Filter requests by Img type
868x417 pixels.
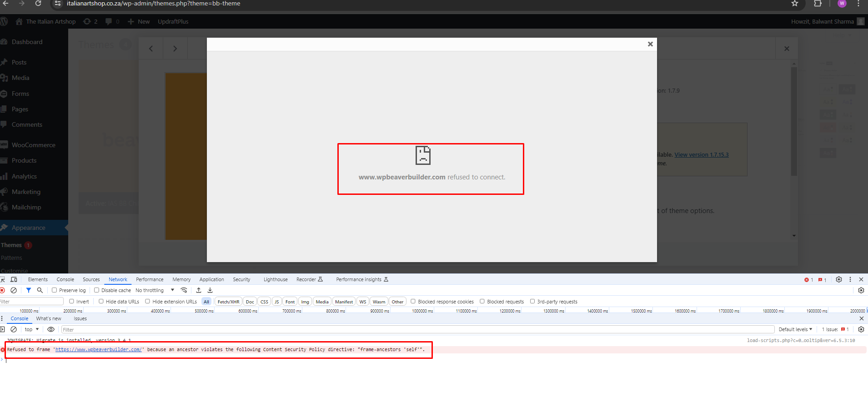(x=305, y=302)
